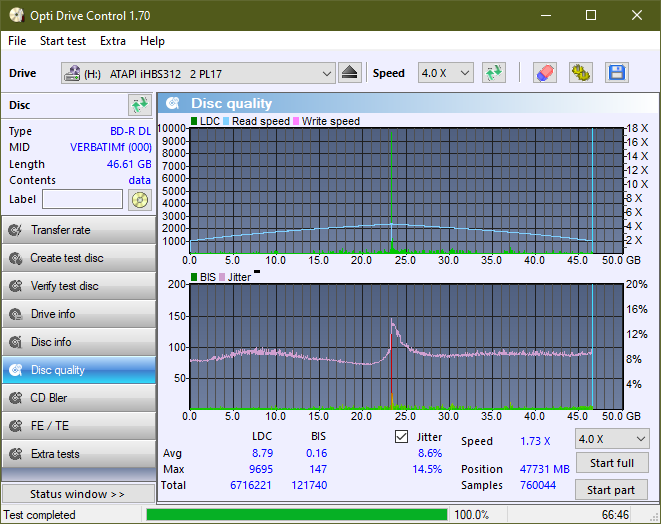661x524 pixels.
Task: Click the Length value 46.61 GB
Action: tap(129, 164)
